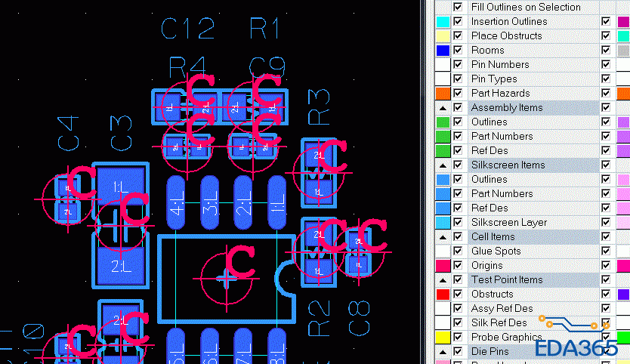Open the yellow Probe Graphics color swatch

[443, 337]
